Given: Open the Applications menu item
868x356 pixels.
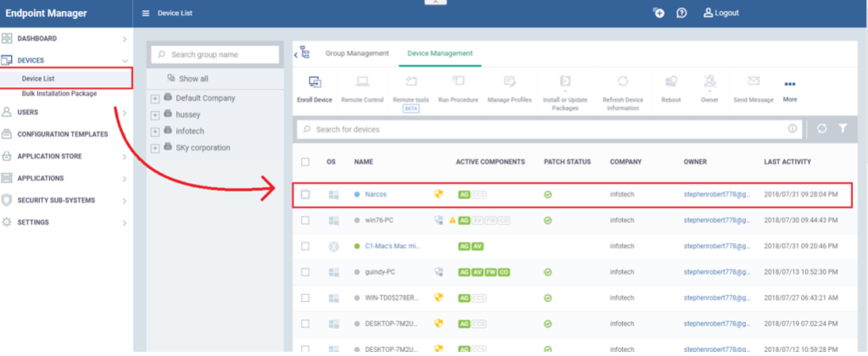Looking at the screenshot, I should point(41,178).
